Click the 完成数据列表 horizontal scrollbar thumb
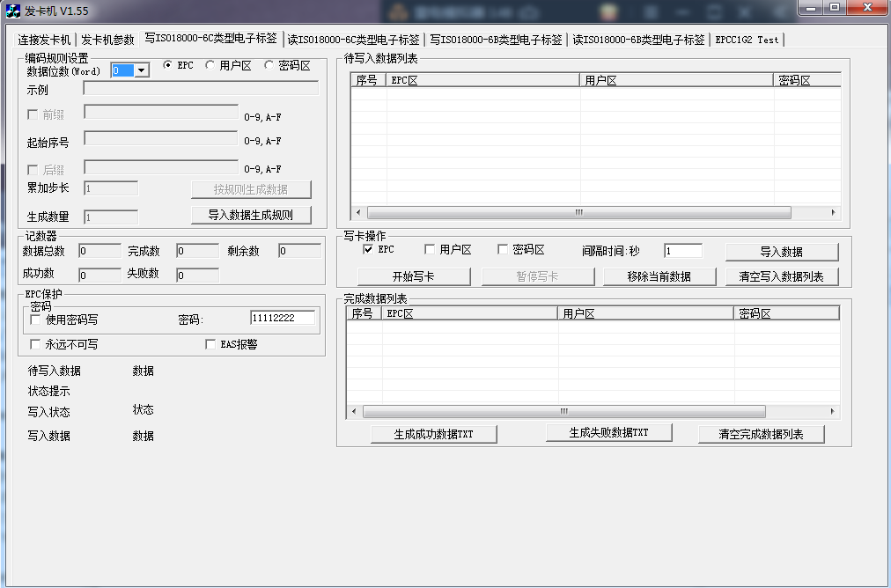Image resolution: width=891 pixels, height=588 pixels. (564, 411)
